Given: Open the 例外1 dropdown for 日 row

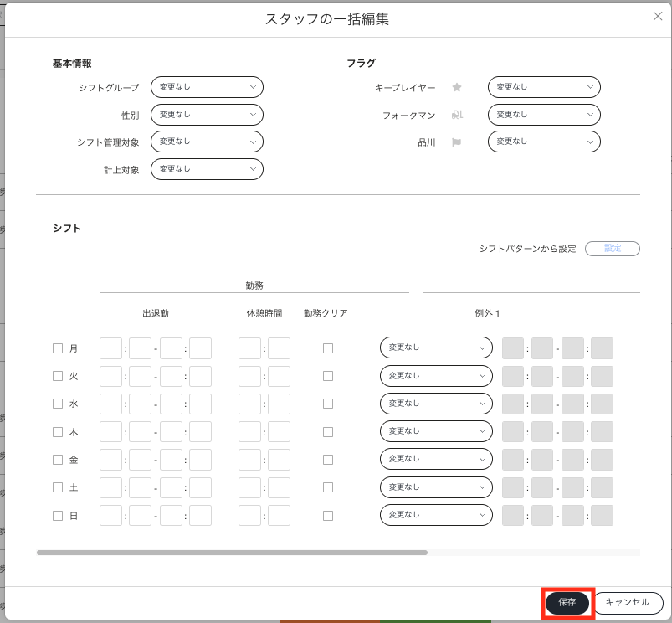Looking at the screenshot, I should pyautogui.click(x=436, y=515).
